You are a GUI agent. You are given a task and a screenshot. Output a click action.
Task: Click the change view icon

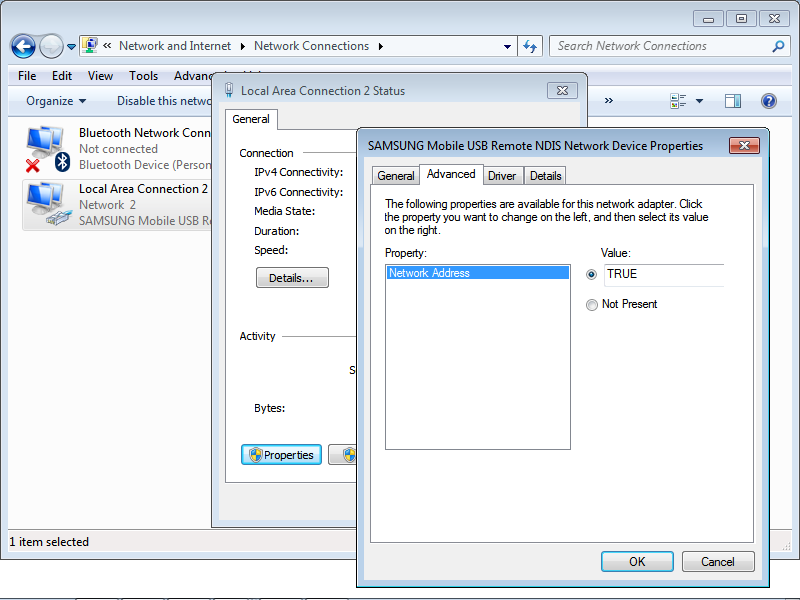click(678, 101)
